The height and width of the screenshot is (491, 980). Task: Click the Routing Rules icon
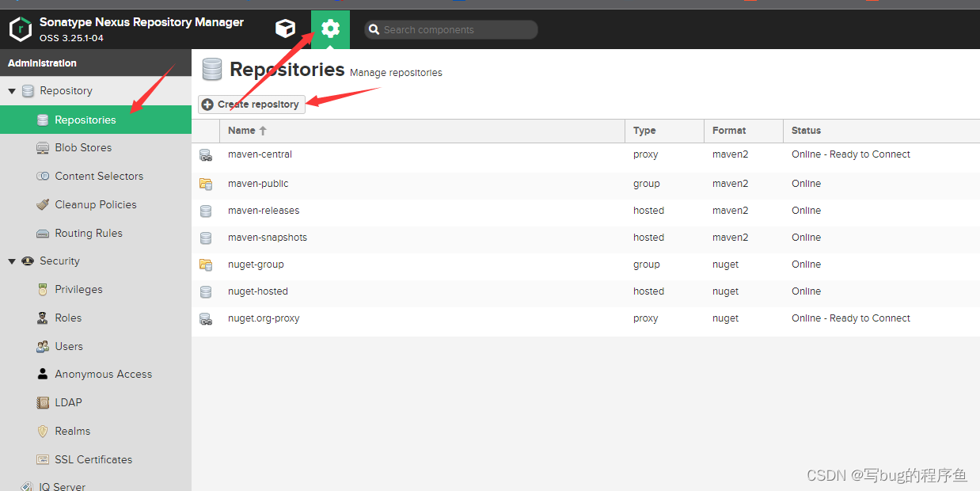[x=43, y=233]
